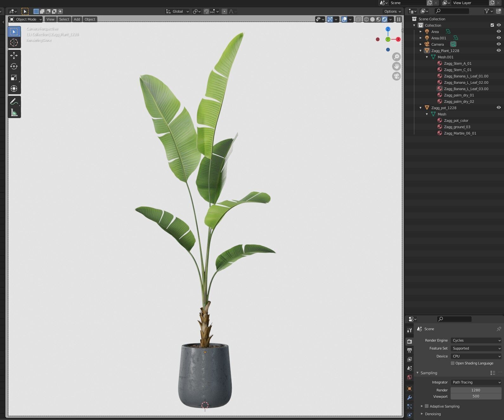Switch to material preview shading

[x=378, y=19]
